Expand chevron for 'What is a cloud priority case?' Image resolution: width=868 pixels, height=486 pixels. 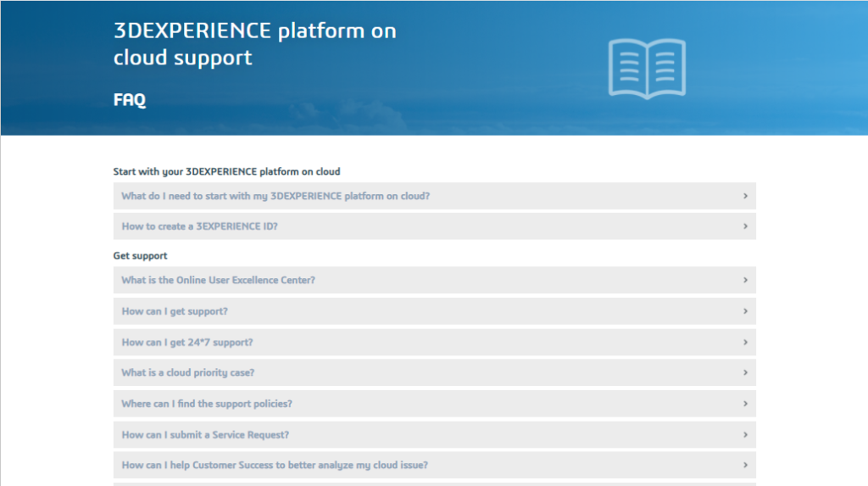(x=745, y=372)
